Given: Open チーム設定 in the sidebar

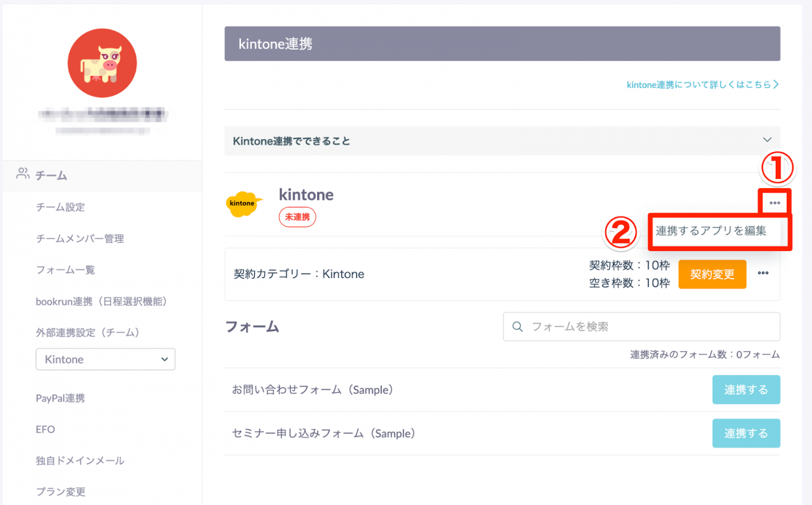Looking at the screenshot, I should pos(60,207).
